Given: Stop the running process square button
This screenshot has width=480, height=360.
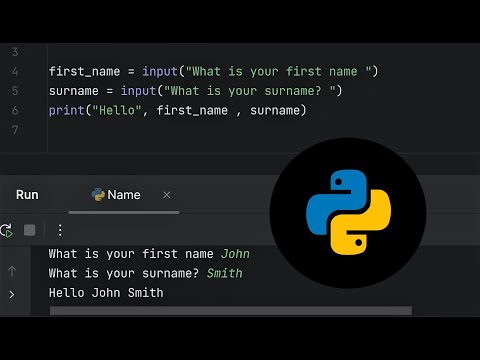Looking at the screenshot, I should click(x=30, y=230).
